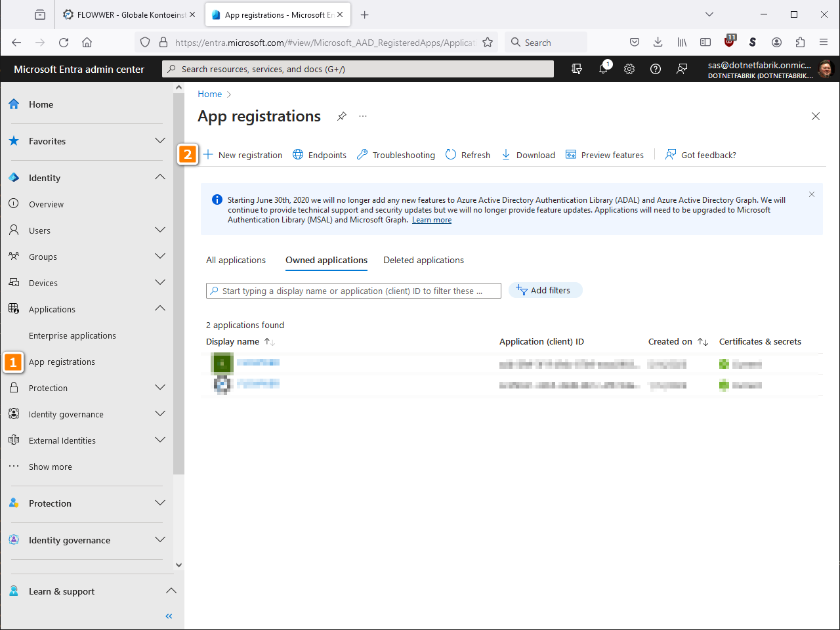
Task: Open portal settings gear icon
Action: (x=629, y=69)
